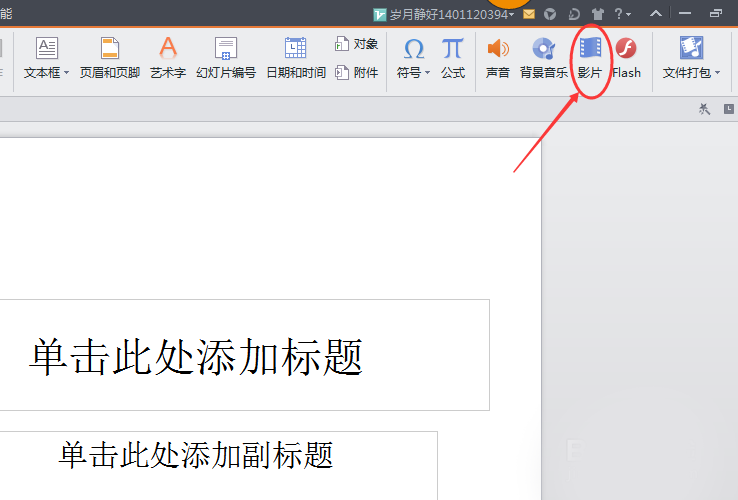This screenshot has height=500, width=738.
Task: Insert slide number (幻灯片编号)
Action: (226, 57)
